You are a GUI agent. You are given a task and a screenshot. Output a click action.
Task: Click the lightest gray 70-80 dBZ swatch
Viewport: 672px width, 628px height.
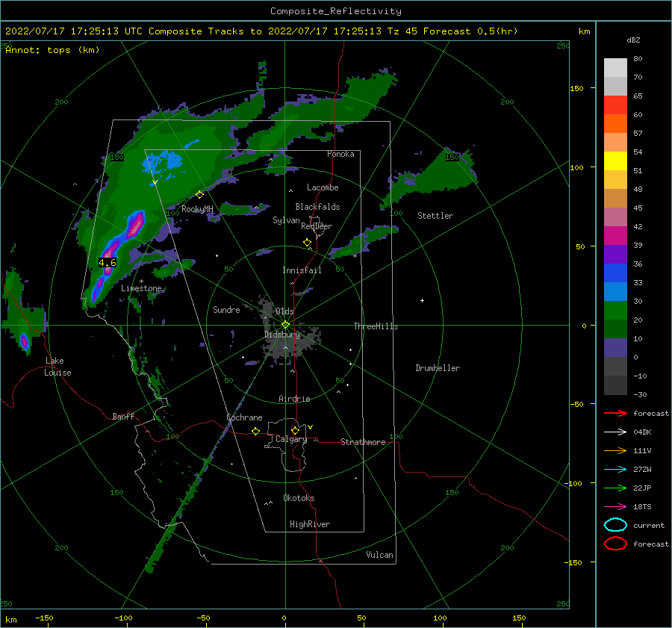615,68
